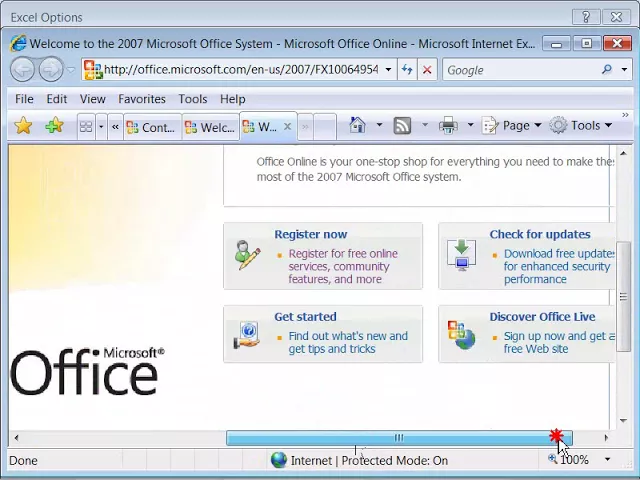640x480 pixels.
Task: Click the zoom level magnifier 100% button
Action: 569,460
